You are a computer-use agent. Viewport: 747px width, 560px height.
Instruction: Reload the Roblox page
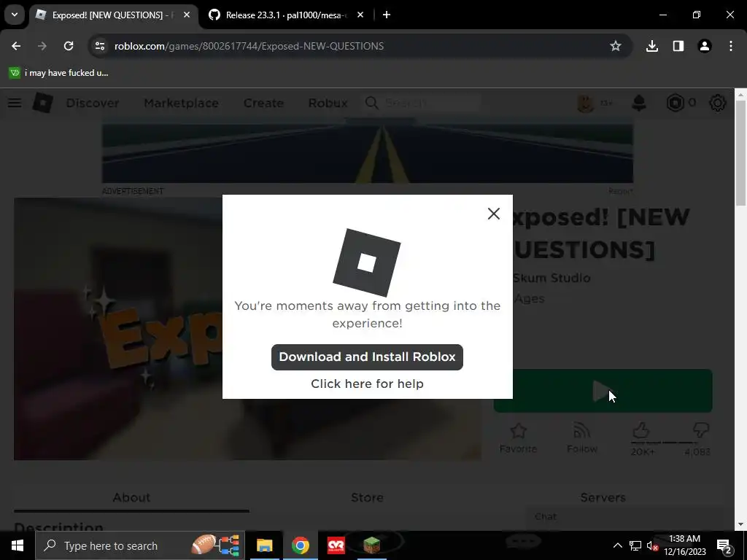pos(69,46)
